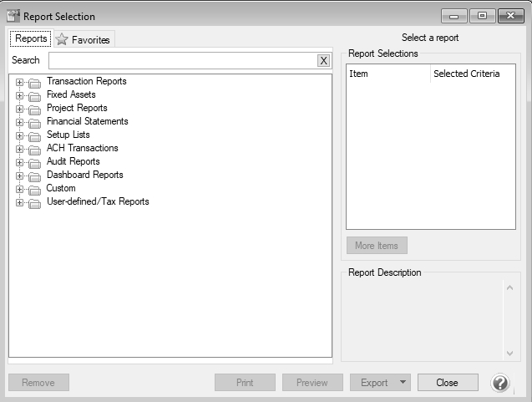Expand the Financial Statements tree node
The width and height of the screenshot is (532, 402).
tap(19, 122)
